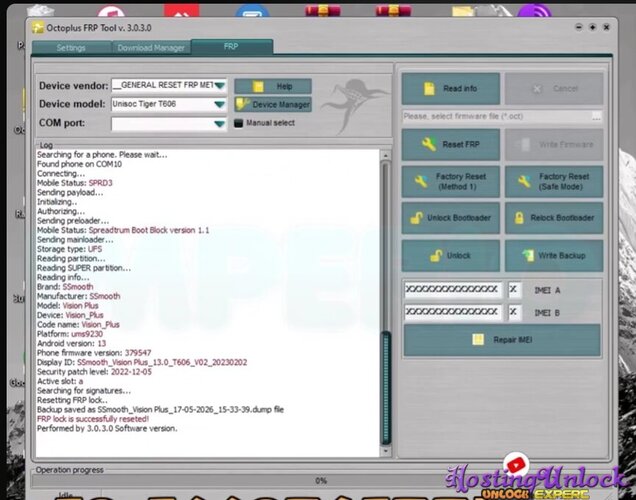
Task: Click the Reset FRP wrench icon
Action: click(429, 144)
